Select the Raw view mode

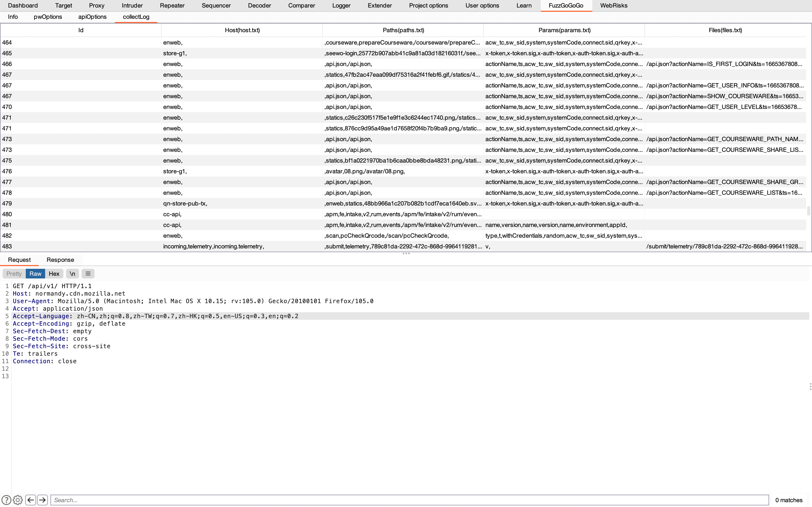(35, 274)
